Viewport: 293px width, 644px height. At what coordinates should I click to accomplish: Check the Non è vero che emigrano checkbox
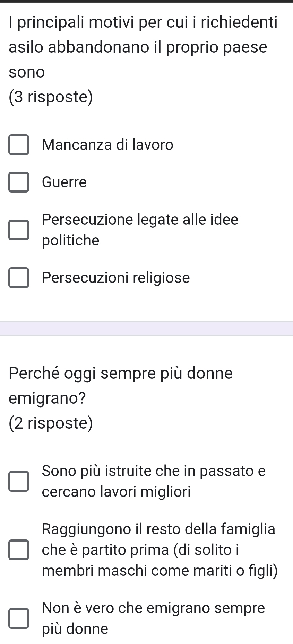click(x=19, y=619)
